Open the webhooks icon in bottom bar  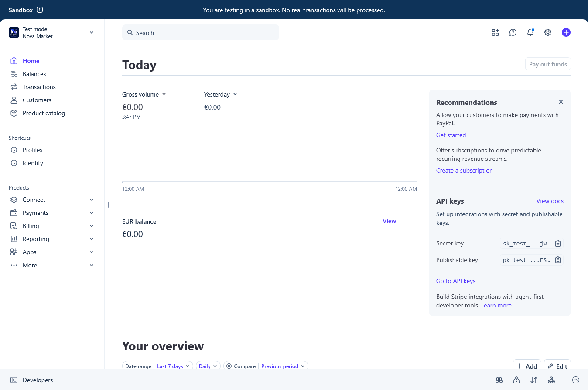tap(551, 380)
